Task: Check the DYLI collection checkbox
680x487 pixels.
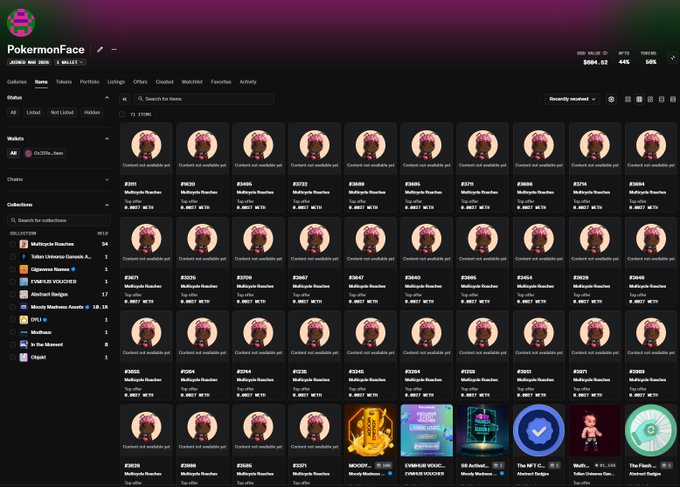Action: 13,320
